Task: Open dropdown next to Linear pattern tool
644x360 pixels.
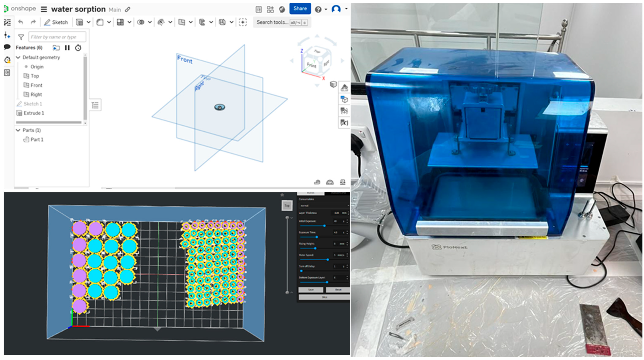Action: (x=129, y=22)
